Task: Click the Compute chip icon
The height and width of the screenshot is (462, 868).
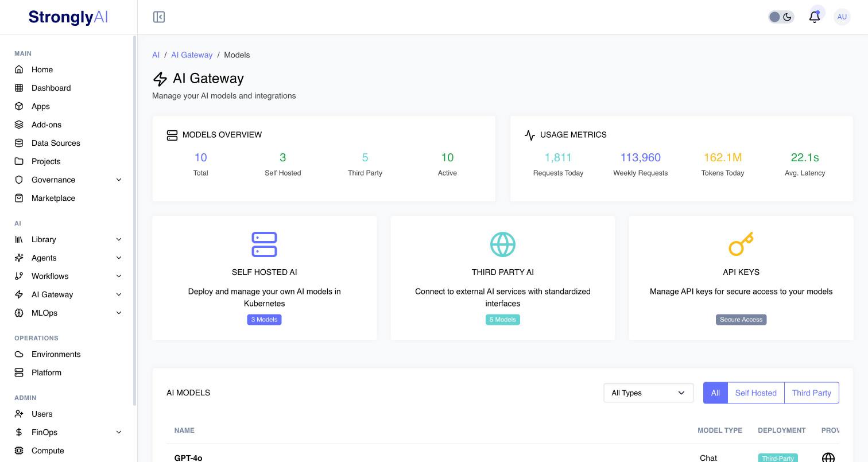Action: 19,451
